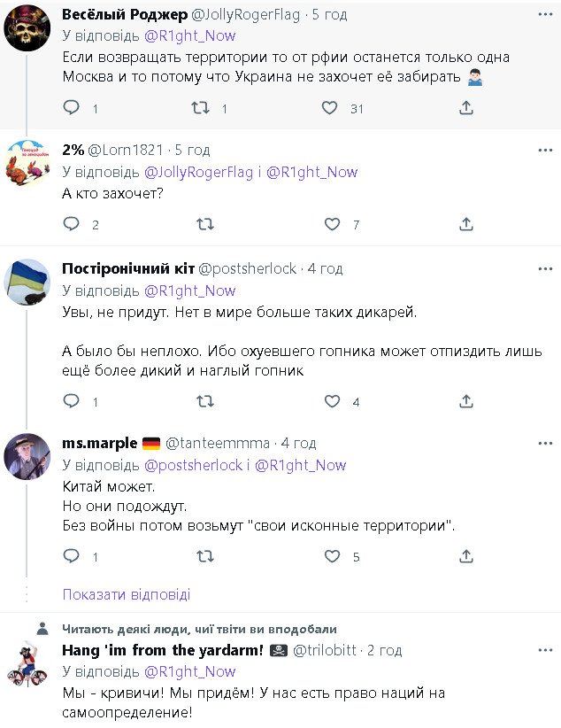561x728 pixels.
Task: Share ms.marple's tweet
Action: coord(466,556)
